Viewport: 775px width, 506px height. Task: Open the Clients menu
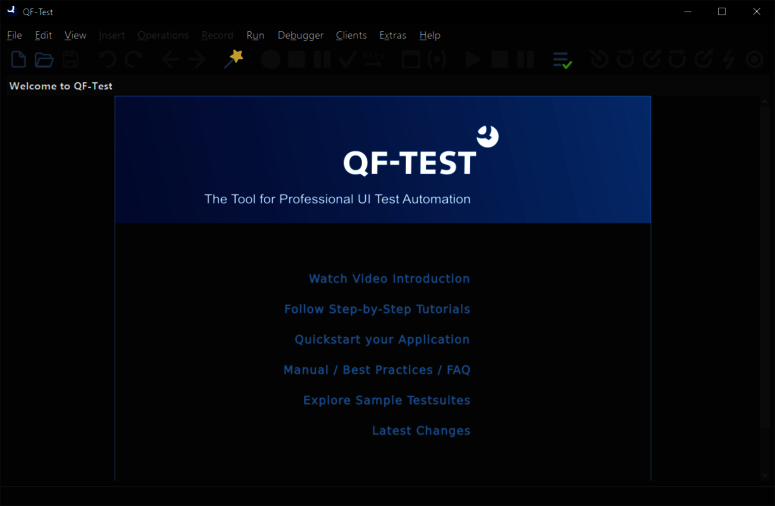click(351, 35)
